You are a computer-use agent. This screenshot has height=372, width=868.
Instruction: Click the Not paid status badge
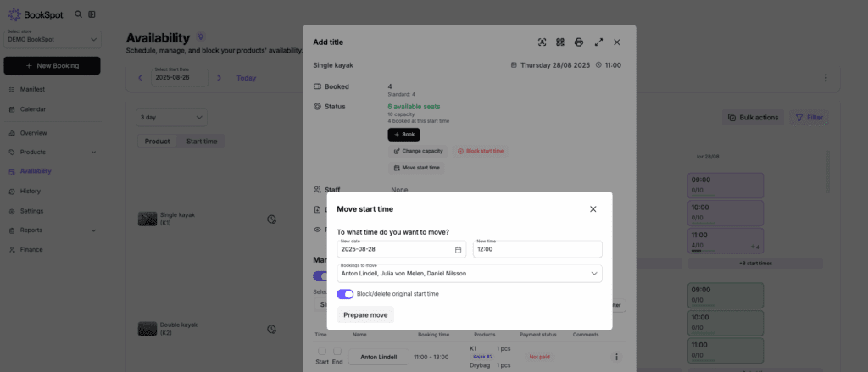(540, 357)
